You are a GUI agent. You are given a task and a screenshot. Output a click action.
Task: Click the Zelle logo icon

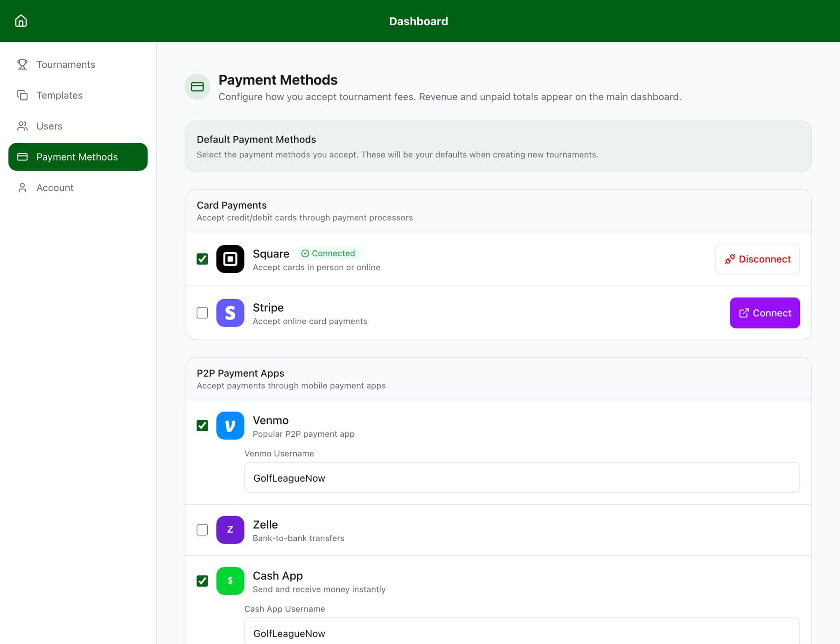pos(230,530)
